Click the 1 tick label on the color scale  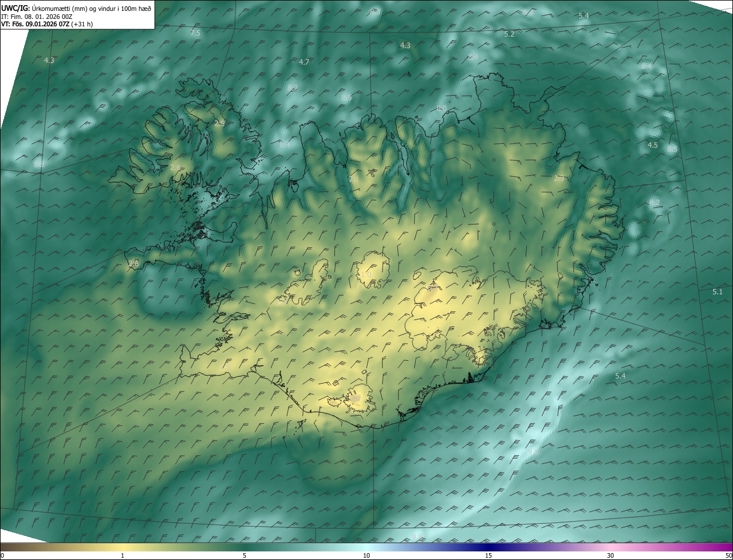pyautogui.click(x=122, y=555)
